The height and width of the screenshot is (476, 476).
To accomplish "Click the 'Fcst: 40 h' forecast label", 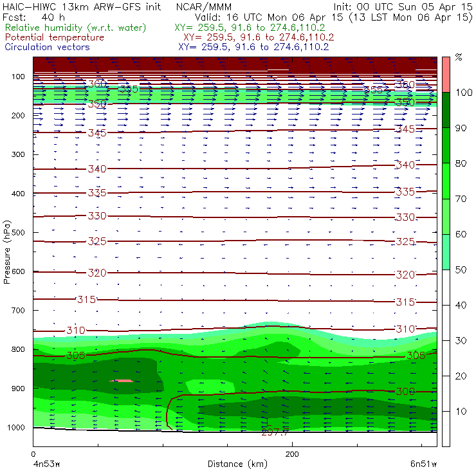I will point(33,17).
